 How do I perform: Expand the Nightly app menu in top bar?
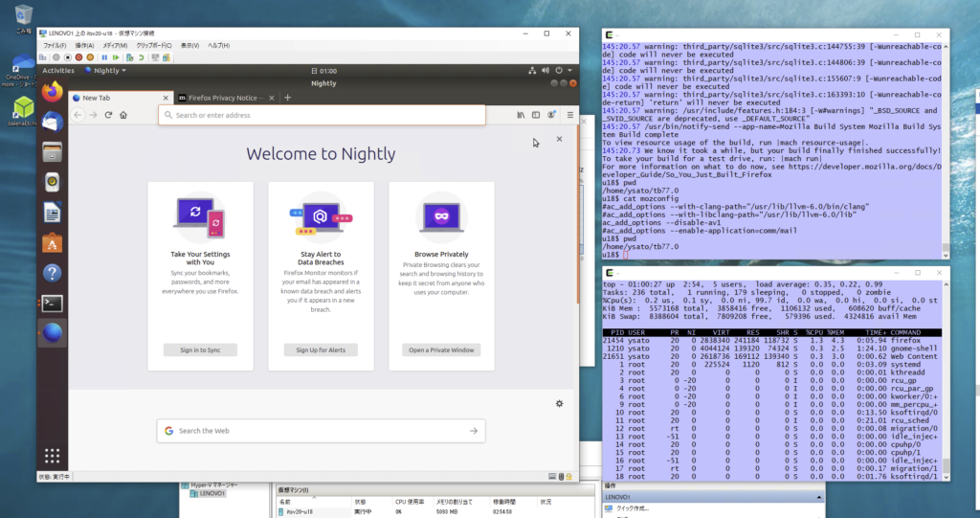[x=106, y=70]
